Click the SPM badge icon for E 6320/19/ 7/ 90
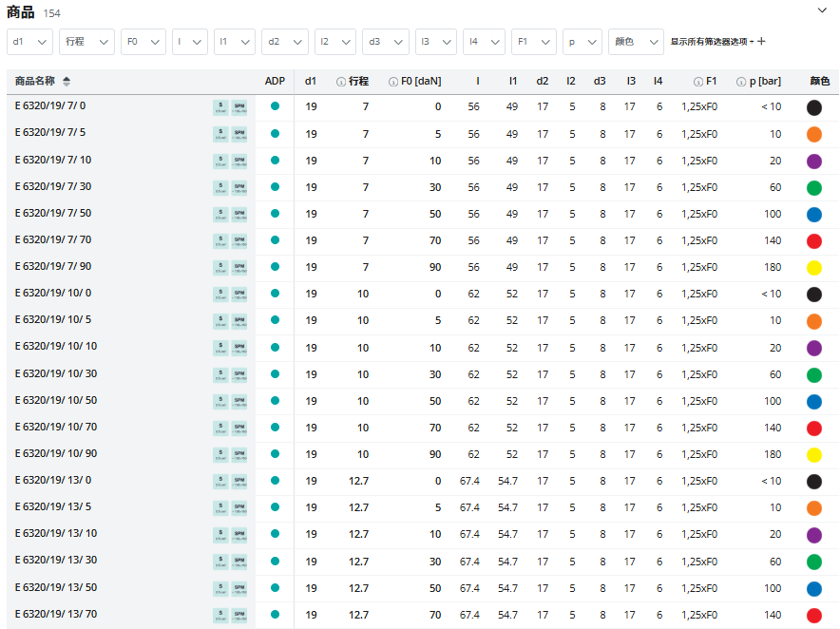This screenshot has width=840, height=629. coord(239,267)
